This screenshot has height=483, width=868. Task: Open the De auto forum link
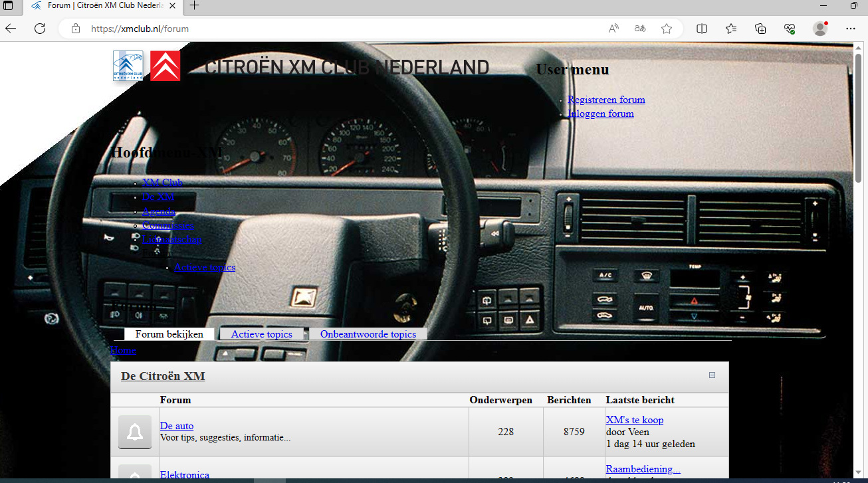(177, 426)
